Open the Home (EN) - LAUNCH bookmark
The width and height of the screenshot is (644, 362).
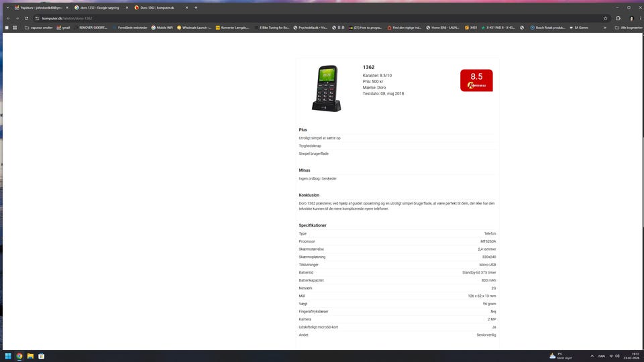coord(442,28)
